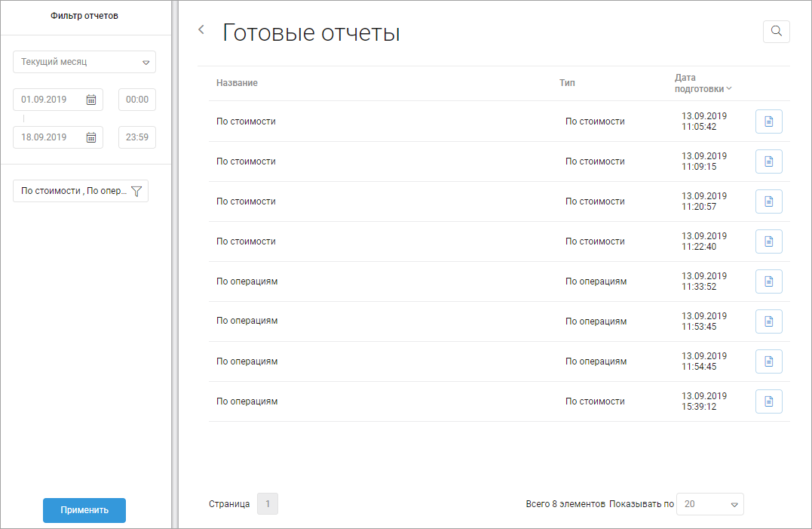The width and height of the screenshot is (812, 529).
Task: Open document icon for report at 11:20:57
Action: [x=768, y=201]
